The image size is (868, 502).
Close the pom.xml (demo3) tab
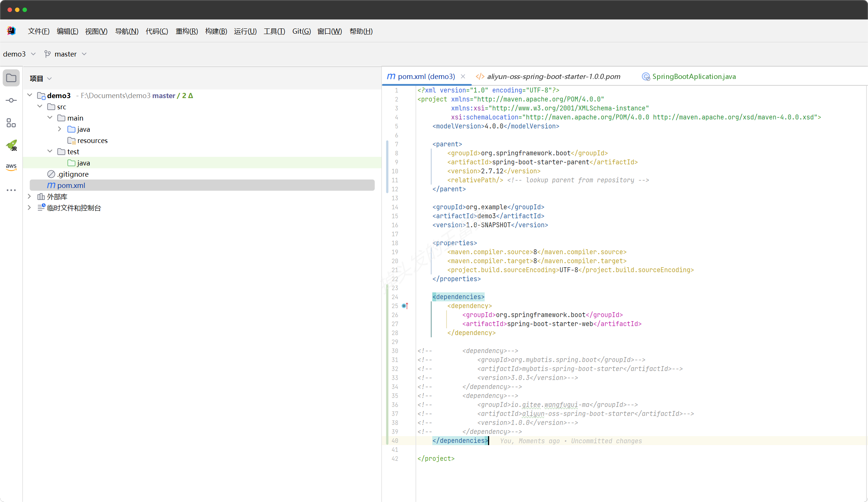[463, 76]
